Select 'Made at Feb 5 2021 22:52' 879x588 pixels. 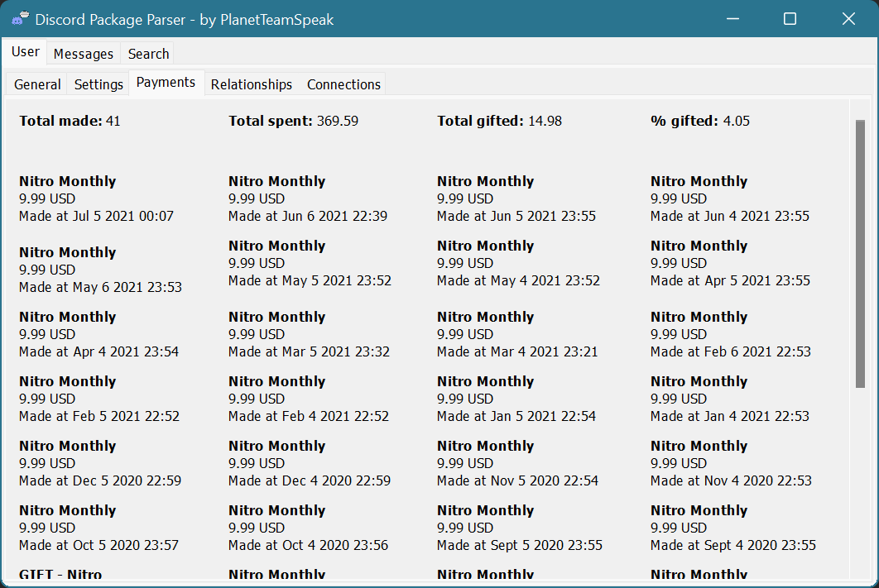[x=99, y=416]
